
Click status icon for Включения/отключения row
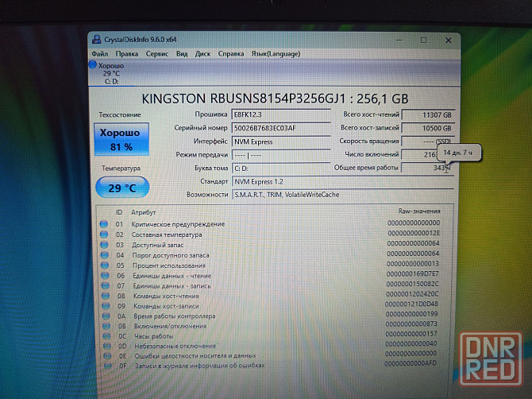click(x=106, y=326)
